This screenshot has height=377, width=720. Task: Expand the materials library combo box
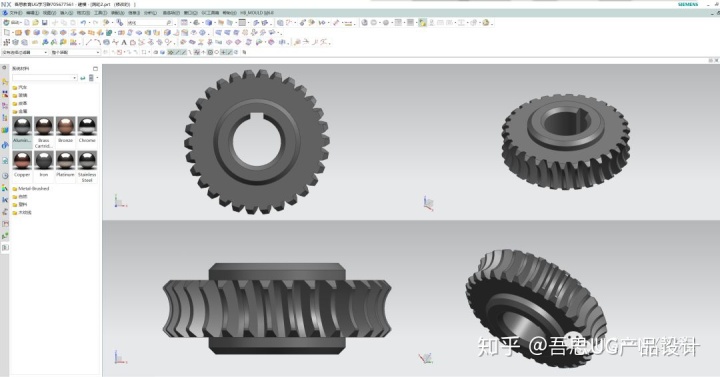click(x=45, y=78)
